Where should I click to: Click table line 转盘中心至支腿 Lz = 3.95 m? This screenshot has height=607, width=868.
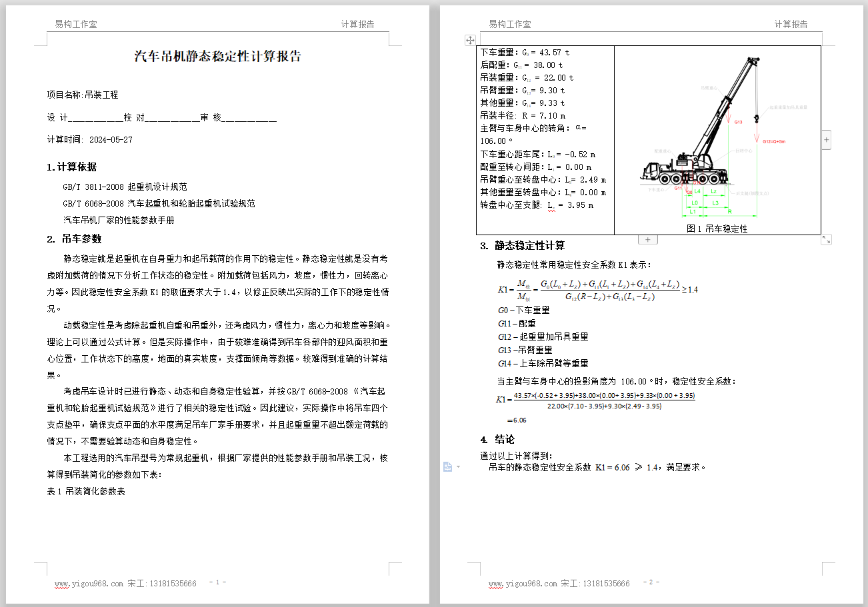coord(537,205)
